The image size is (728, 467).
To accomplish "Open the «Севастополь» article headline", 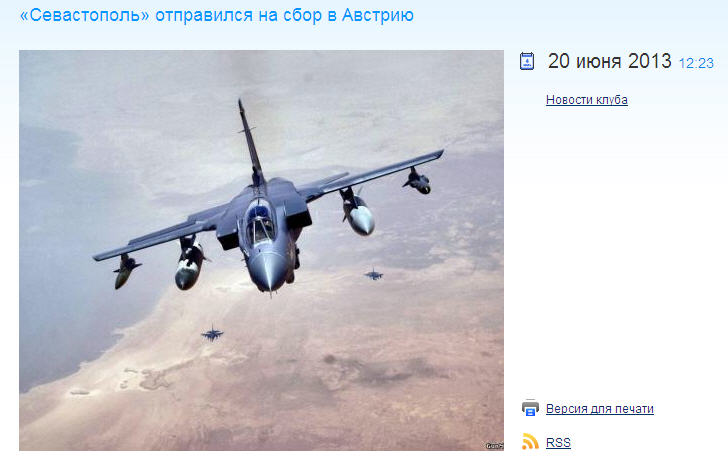I will point(216,15).
